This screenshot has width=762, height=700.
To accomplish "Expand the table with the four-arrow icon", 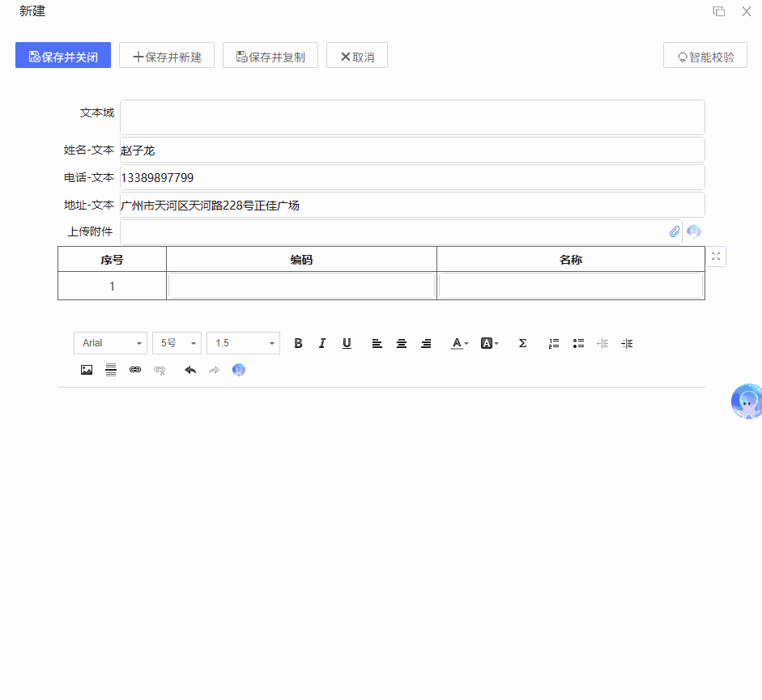I will pyautogui.click(x=716, y=256).
